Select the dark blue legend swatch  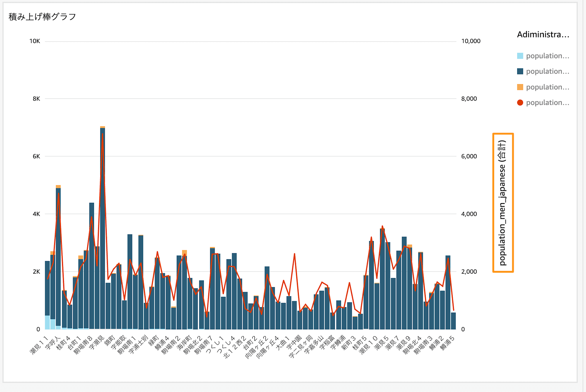520,71
